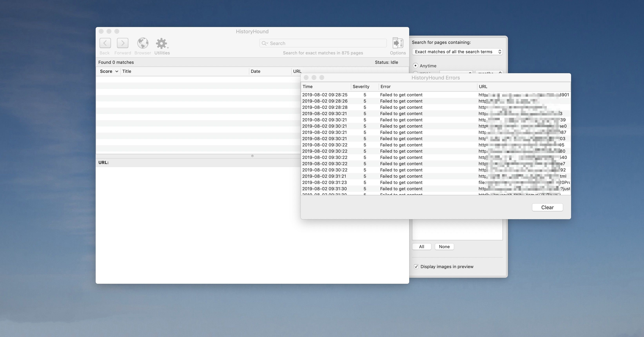Select the error row at 09:28:25

click(435, 95)
